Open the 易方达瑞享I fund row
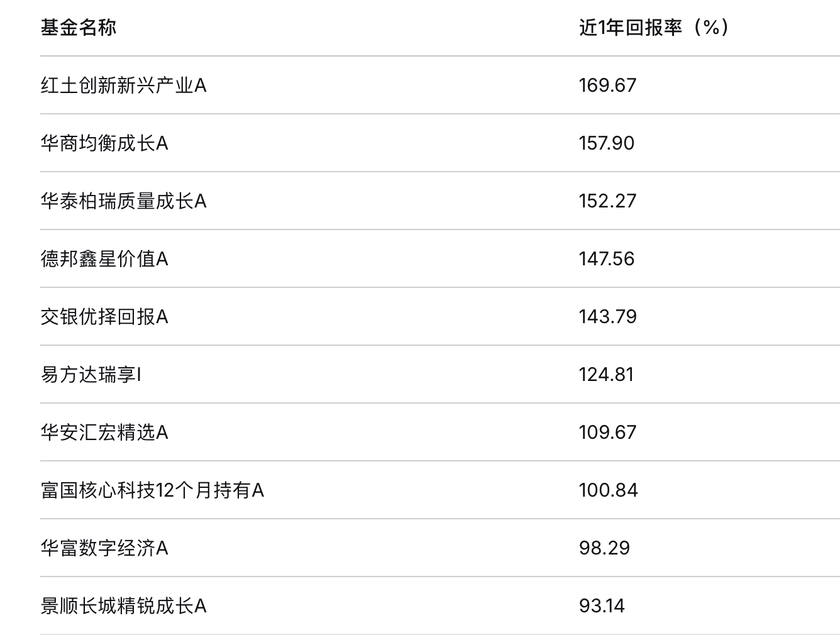 (x=91, y=375)
